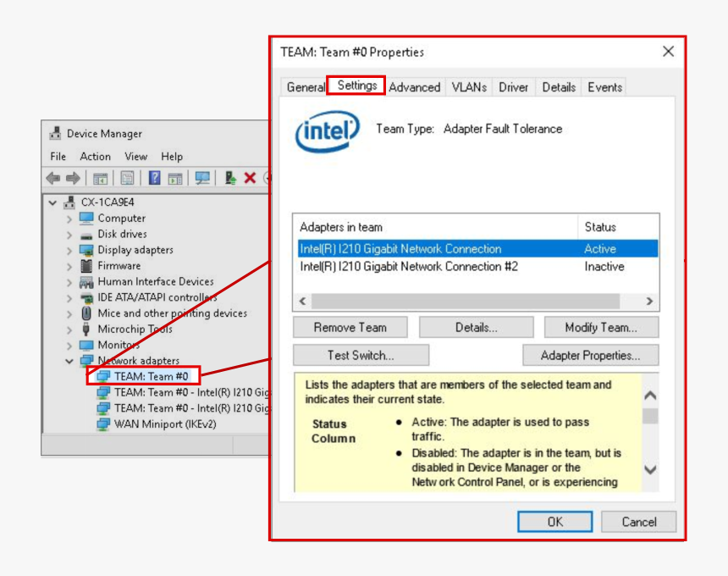Expand the Microchip Tools node

(69, 330)
